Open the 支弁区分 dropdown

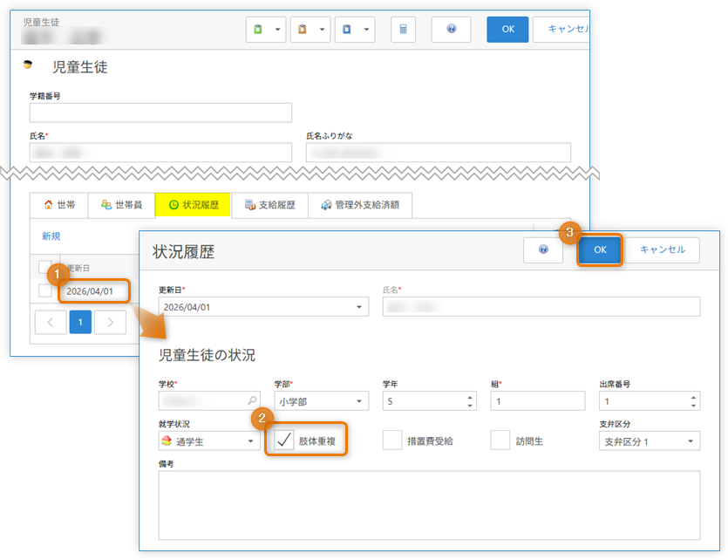click(x=650, y=441)
